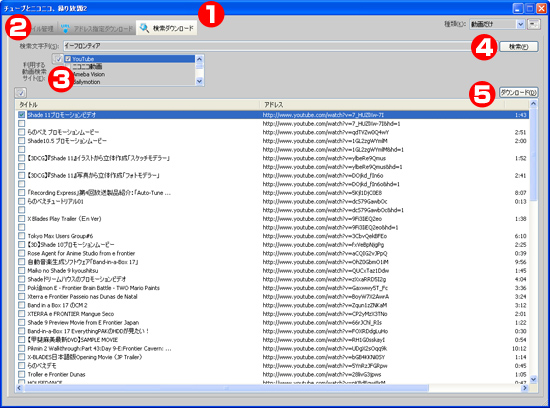Select the 【甲斐麻美最新DVD】SAMPLE MOVIE title
Screen dimensions: 550x408
pyautogui.click(x=73, y=340)
